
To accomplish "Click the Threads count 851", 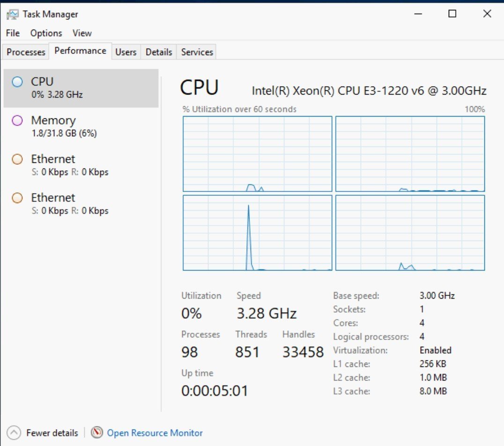I will tap(247, 352).
